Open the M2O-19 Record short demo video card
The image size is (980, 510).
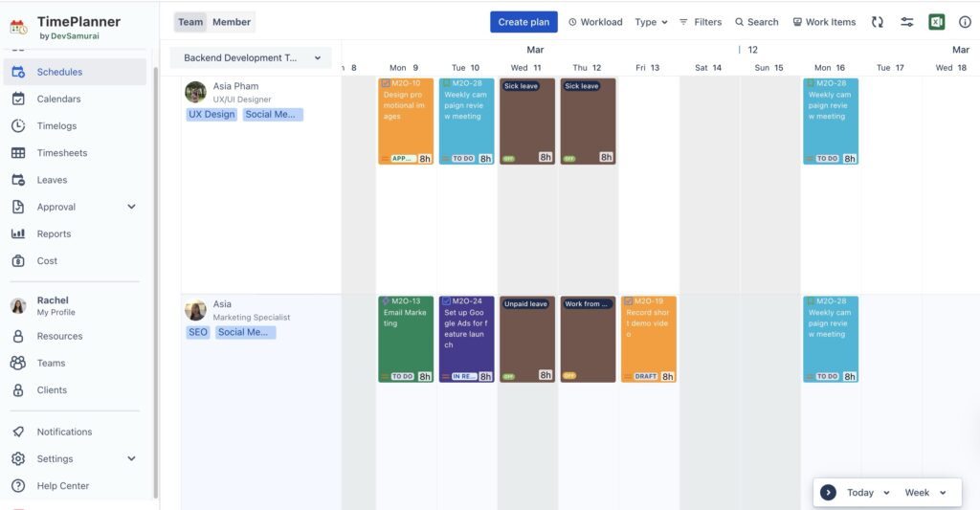click(x=649, y=340)
